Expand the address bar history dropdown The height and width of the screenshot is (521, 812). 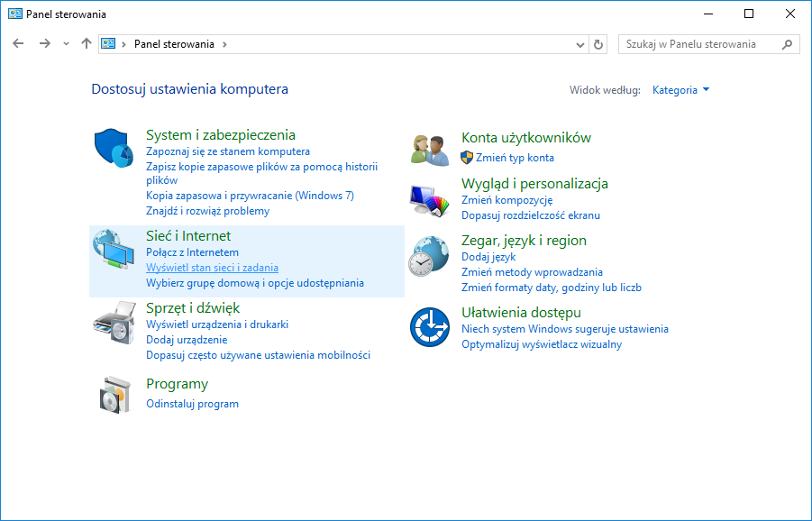coord(580,44)
